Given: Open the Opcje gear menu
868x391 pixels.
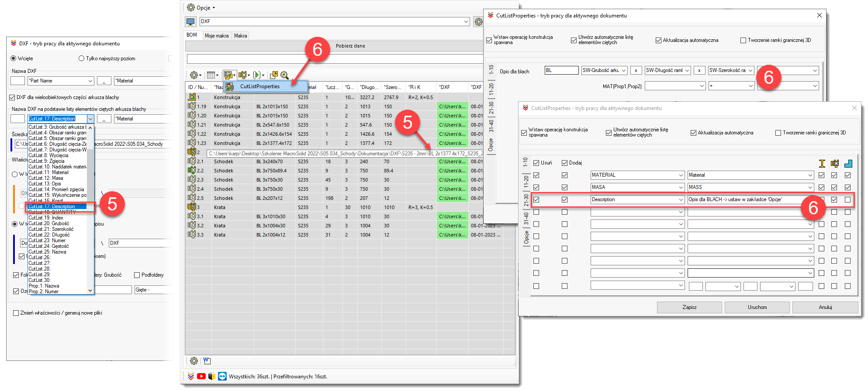Looking at the screenshot, I should pos(201,7).
